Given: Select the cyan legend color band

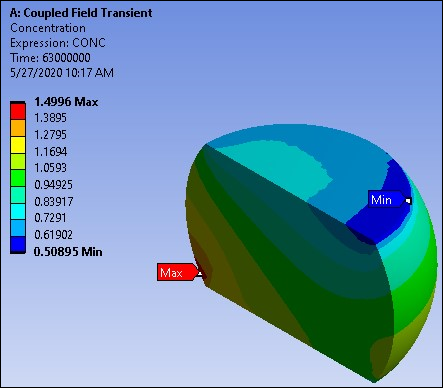Looking at the screenshot, I should coord(18,211).
